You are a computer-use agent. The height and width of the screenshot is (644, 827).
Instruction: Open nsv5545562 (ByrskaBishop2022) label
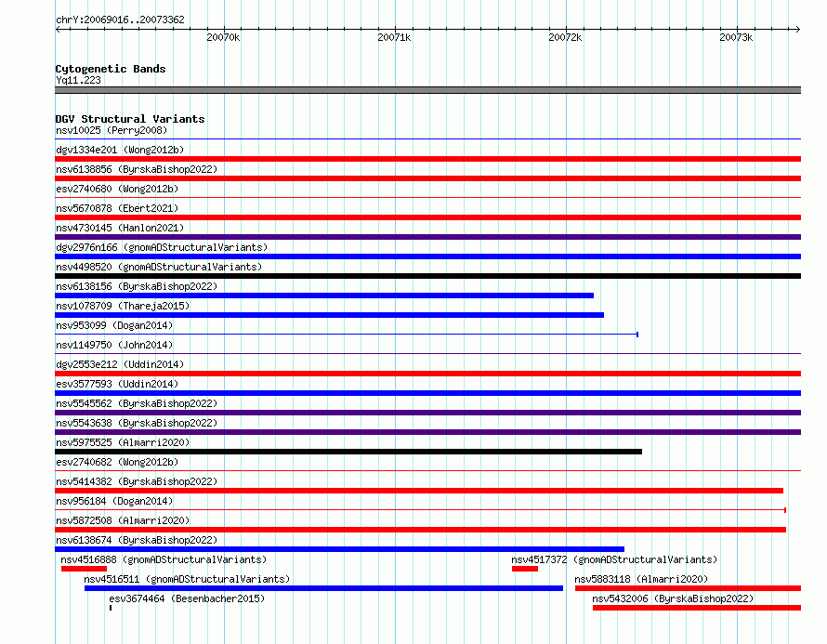point(137,403)
